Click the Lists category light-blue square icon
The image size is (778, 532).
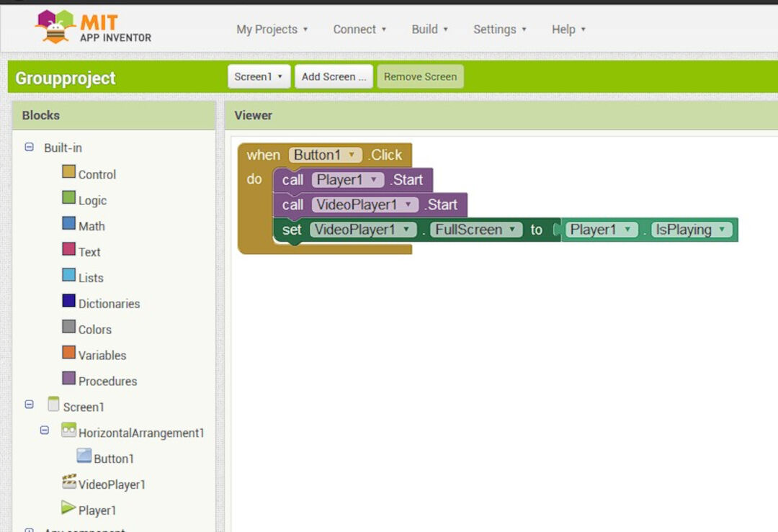[x=69, y=275]
